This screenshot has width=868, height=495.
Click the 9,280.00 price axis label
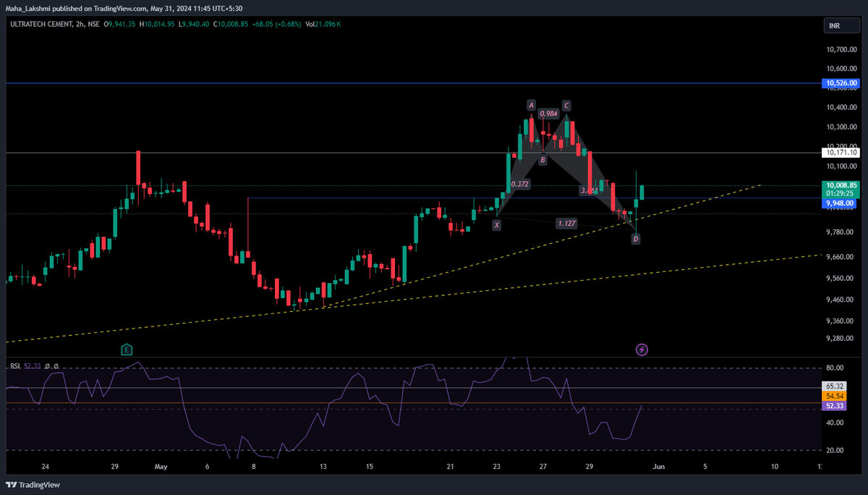pyautogui.click(x=841, y=338)
